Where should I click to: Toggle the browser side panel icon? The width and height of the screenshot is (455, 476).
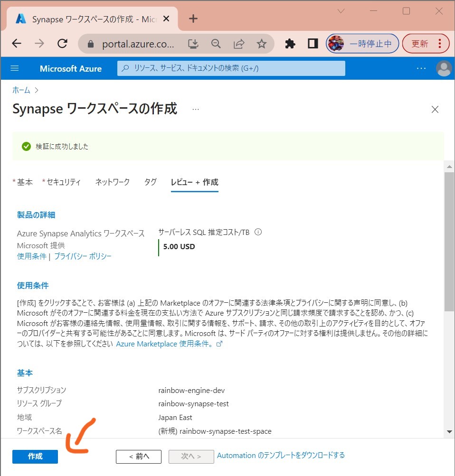[x=313, y=44]
